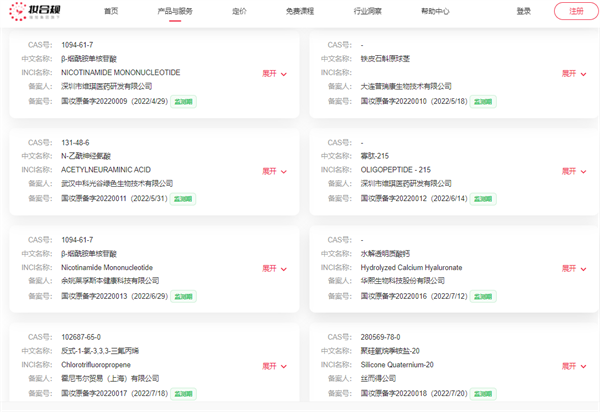Open the 帮助中心 help center
Screen dimensions: 600x412
435,11
